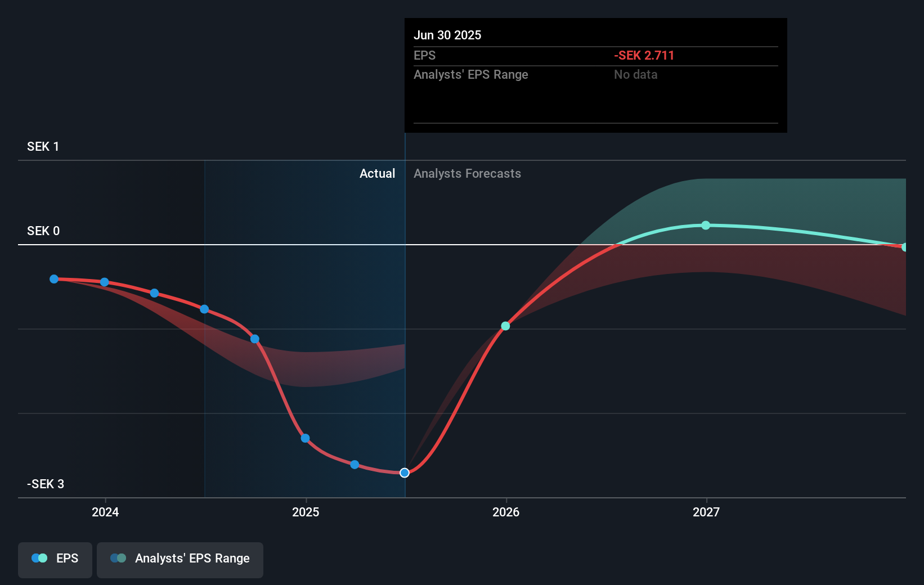Viewport: 924px width, 585px height.
Task: Select the highlighted Jun 30 2025 data point
Action: [x=404, y=473]
